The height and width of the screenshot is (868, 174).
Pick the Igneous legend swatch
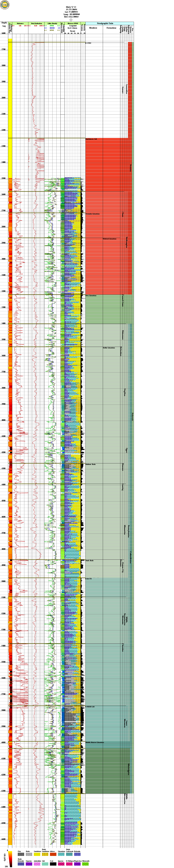[x=61, y=864]
